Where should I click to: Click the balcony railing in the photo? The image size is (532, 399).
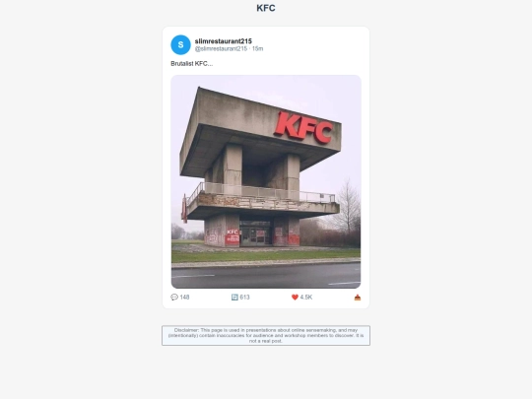pyautogui.click(x=260, y=193)
